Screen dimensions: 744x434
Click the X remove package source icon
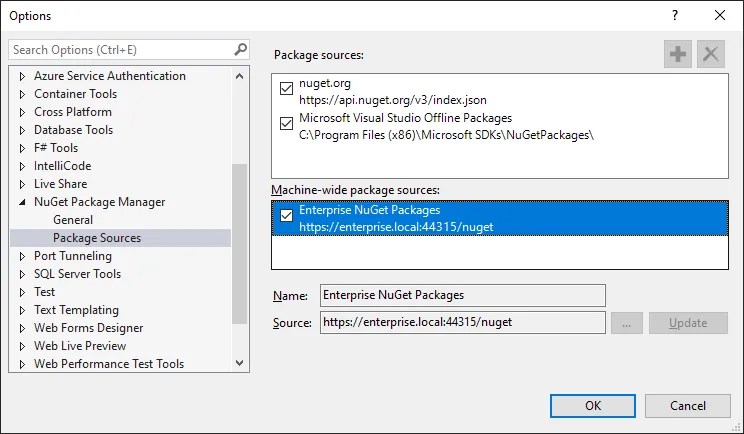711,55
